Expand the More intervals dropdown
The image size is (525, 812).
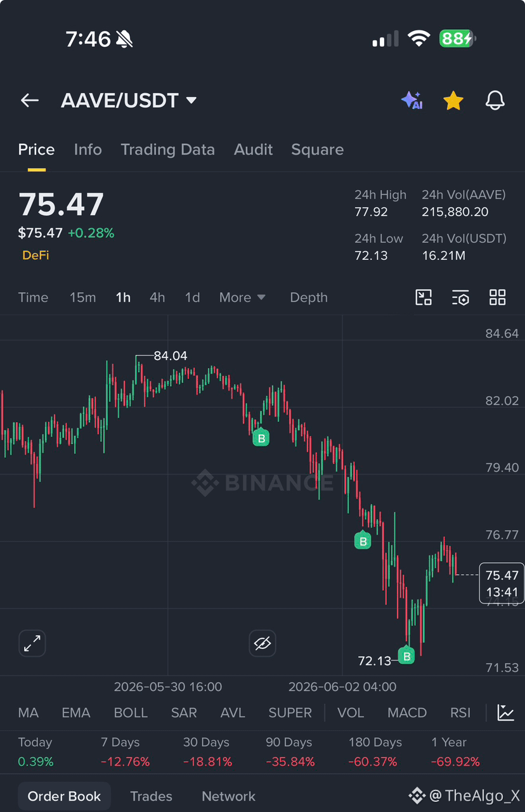tap(242, 297)
